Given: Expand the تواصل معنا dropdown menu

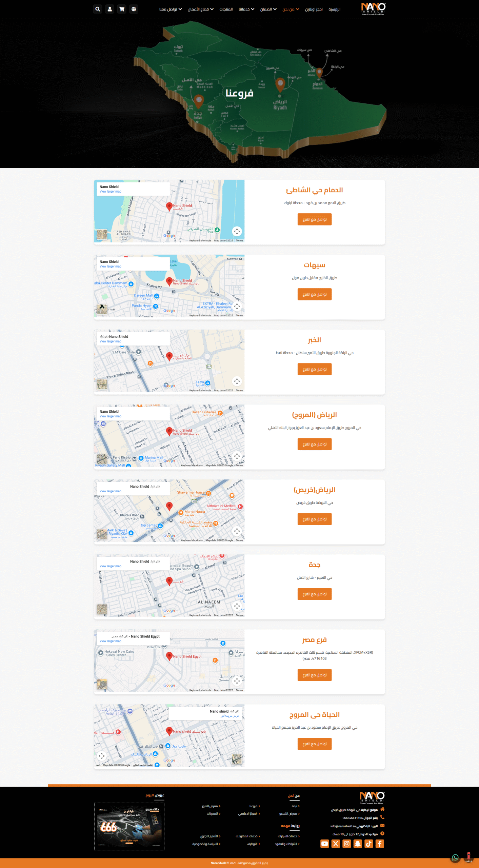Looking at the screenshot, I should [x=171, y=9].
